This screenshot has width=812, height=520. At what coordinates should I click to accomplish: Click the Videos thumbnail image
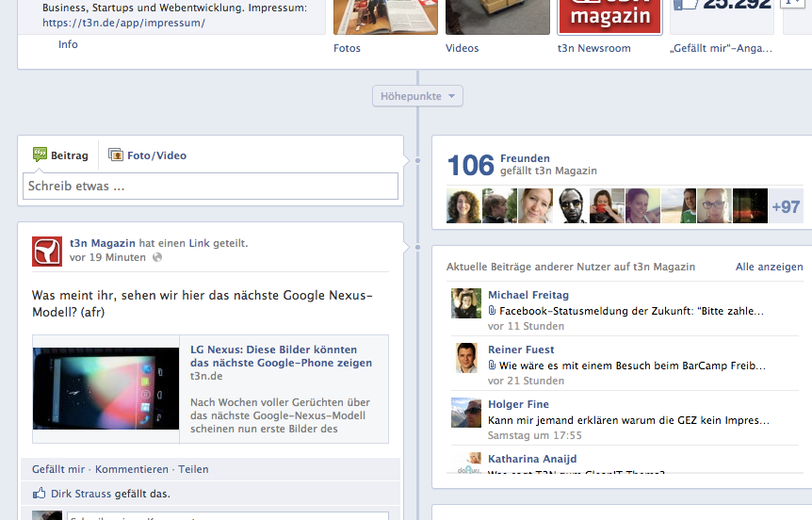point(497,17)
